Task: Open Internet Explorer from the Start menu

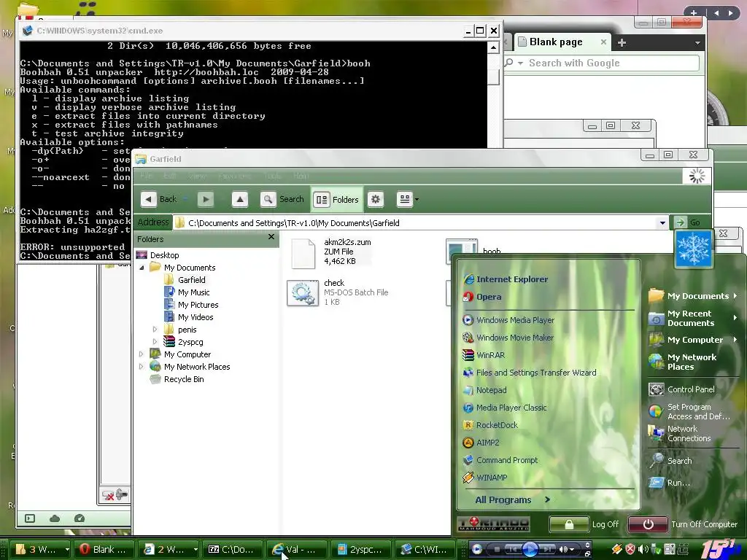Action: coord(506,279)
